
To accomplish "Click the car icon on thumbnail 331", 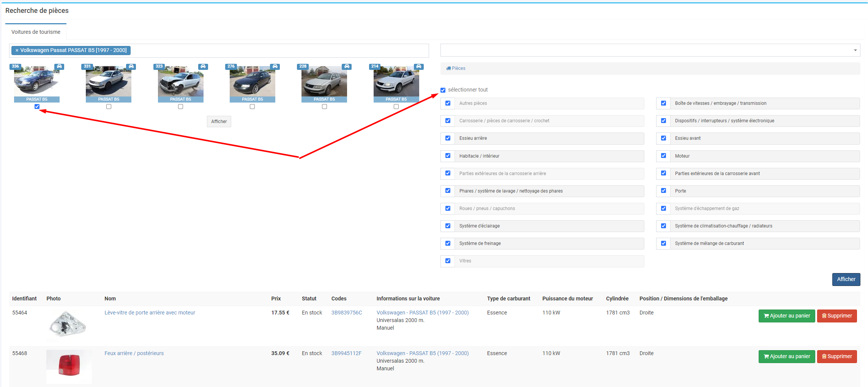I will click(x=131, y=66).
